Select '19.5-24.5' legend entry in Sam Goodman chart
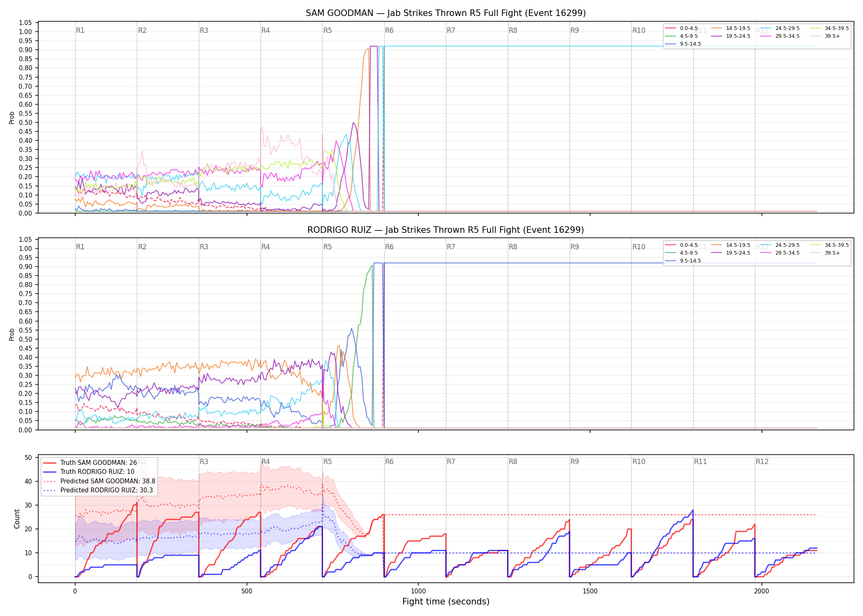 [x=731, y=36]
